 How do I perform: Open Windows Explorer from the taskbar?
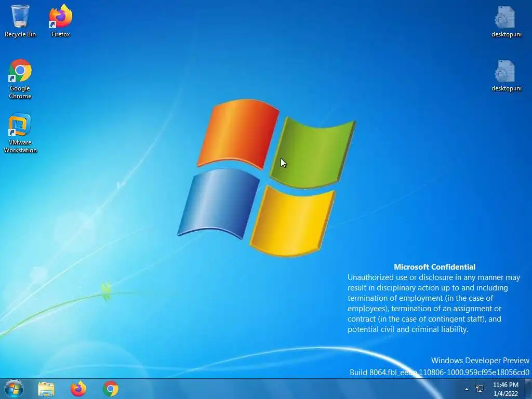click(x=46, y=389)
